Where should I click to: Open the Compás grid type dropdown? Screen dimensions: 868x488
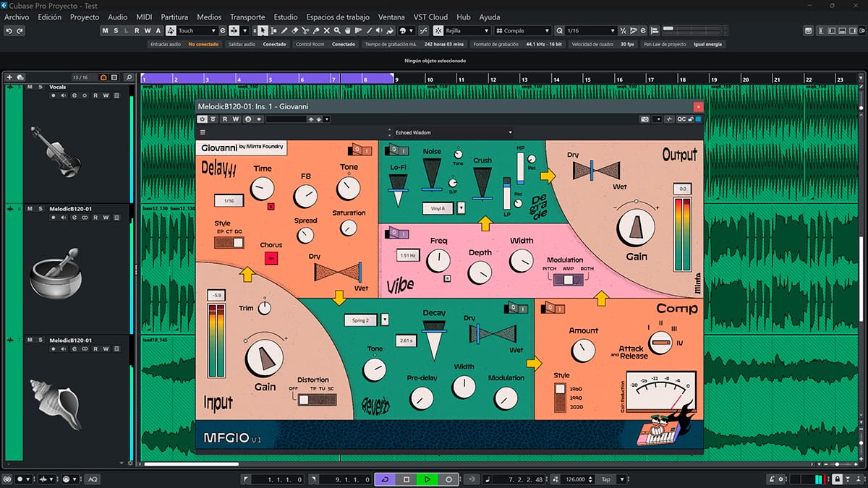coord(524,31)
